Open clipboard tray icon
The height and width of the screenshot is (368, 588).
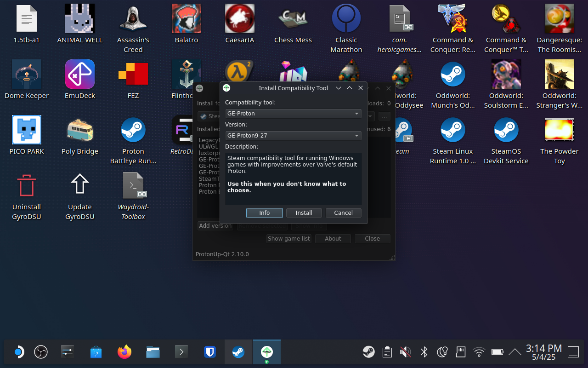click(x=387, y=352)
